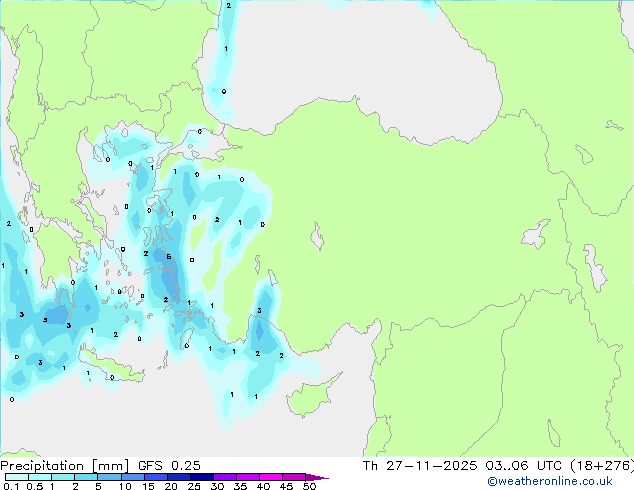The height and width of the screenshot is (490, 634).
Task: Click the 40–45 mm magenta legend swatch
Action: (x=271, y=477)
